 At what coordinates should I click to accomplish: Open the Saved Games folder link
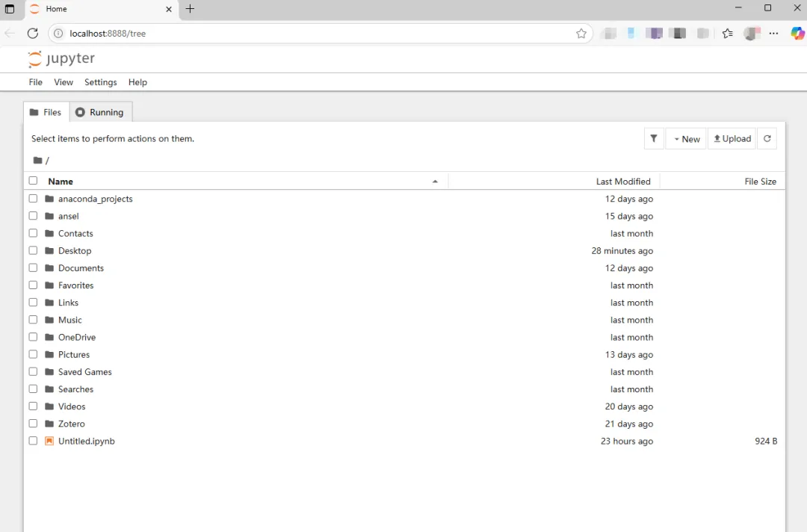click(85, 371)
